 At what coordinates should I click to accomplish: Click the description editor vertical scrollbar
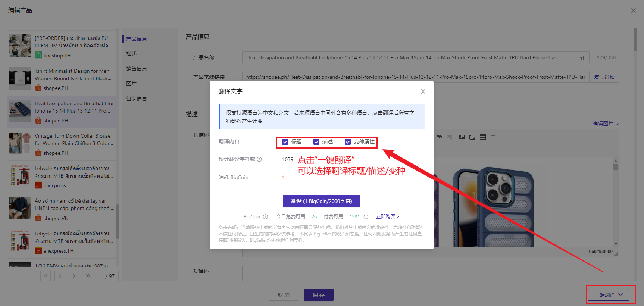pyautogui.click(x=616, y=202)
